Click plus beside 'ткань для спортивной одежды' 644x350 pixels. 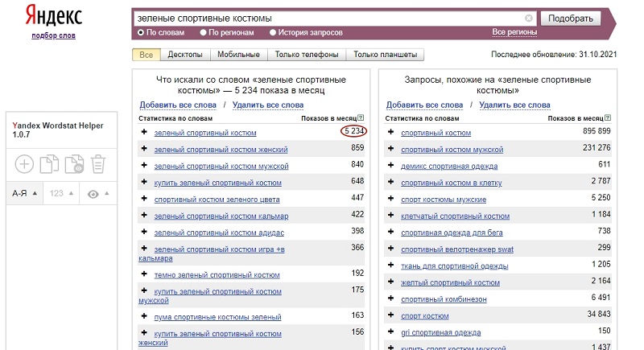[x=391, y=265]
